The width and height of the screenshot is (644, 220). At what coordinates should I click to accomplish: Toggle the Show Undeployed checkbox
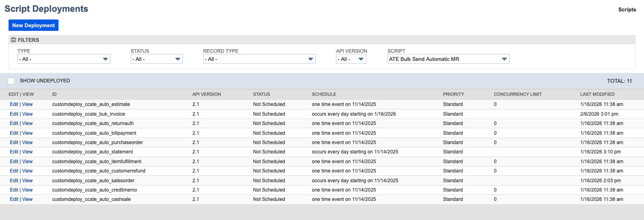(11, 81)
